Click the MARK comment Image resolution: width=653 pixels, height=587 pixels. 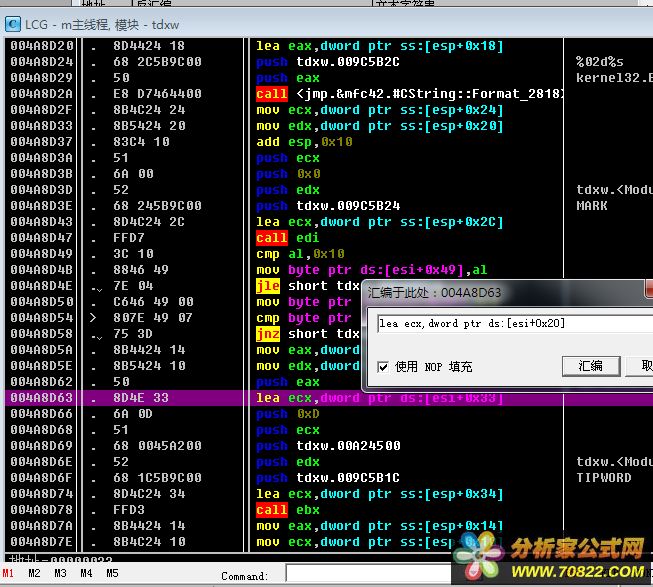pos(592,206)
